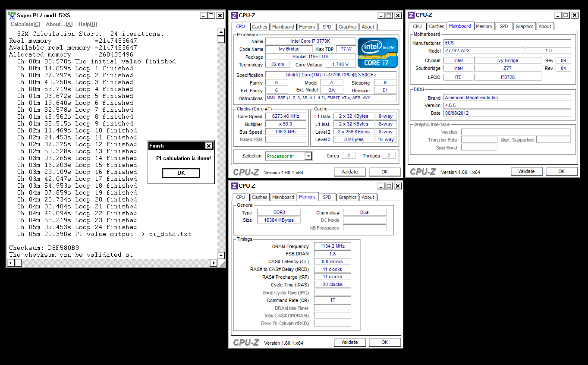The height and width of the screenshot is (365, 588).
Task: Click Super PI vertical scrollbar up arrow
Action: (x=221, y=33)
